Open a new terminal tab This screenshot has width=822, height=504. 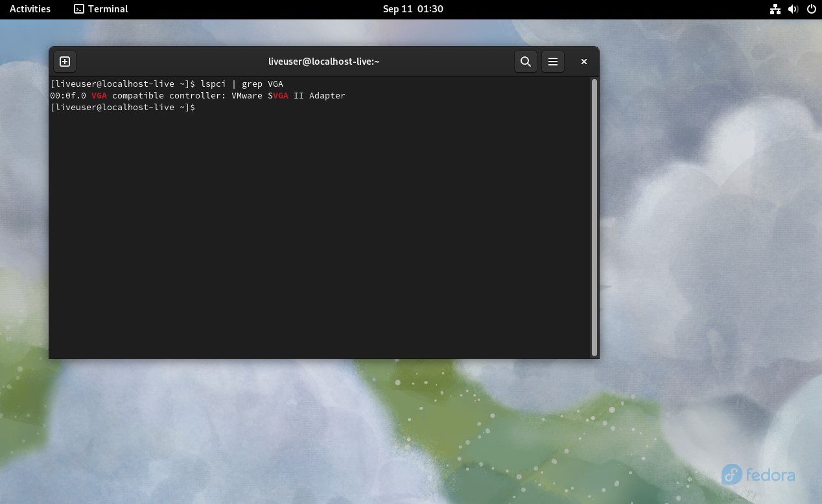[x=64, y=61]
